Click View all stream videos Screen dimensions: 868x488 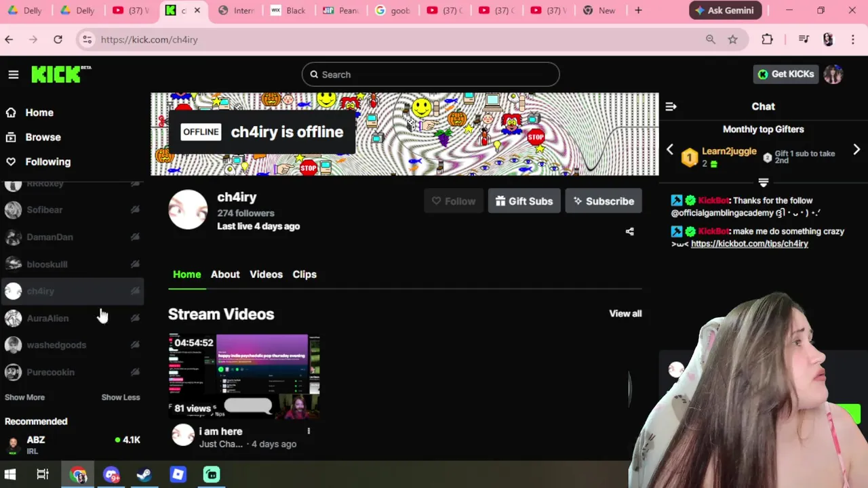pyautogui.click(x=625, y=314)
